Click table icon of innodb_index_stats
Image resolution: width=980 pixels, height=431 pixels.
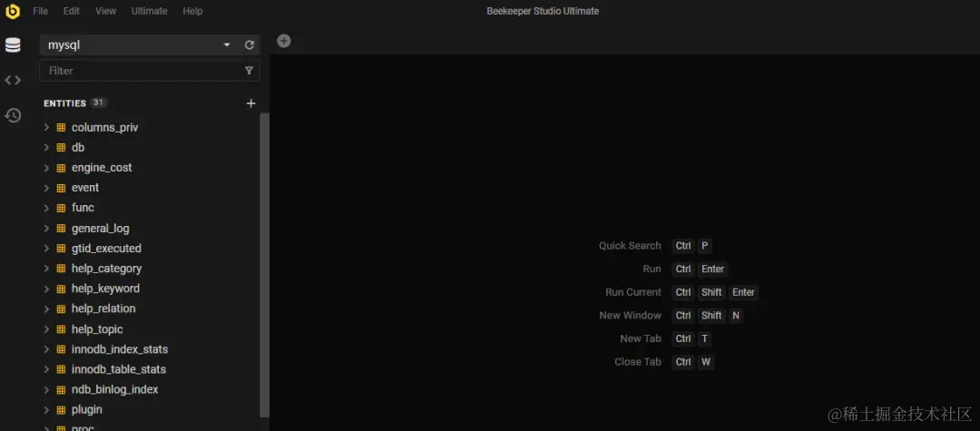coord(61,349)
